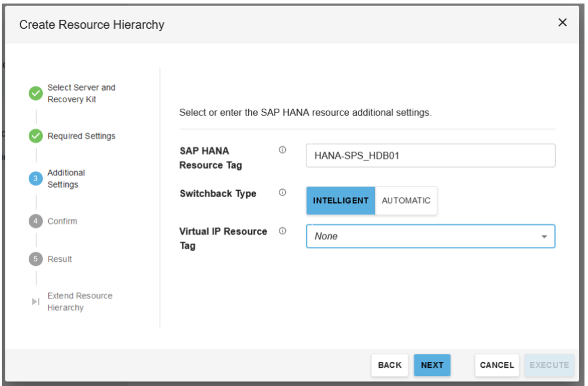Viewport: 588px width, 386px height.
Task: Click the dropdown arrow in the None field
Action: (544, 237)
